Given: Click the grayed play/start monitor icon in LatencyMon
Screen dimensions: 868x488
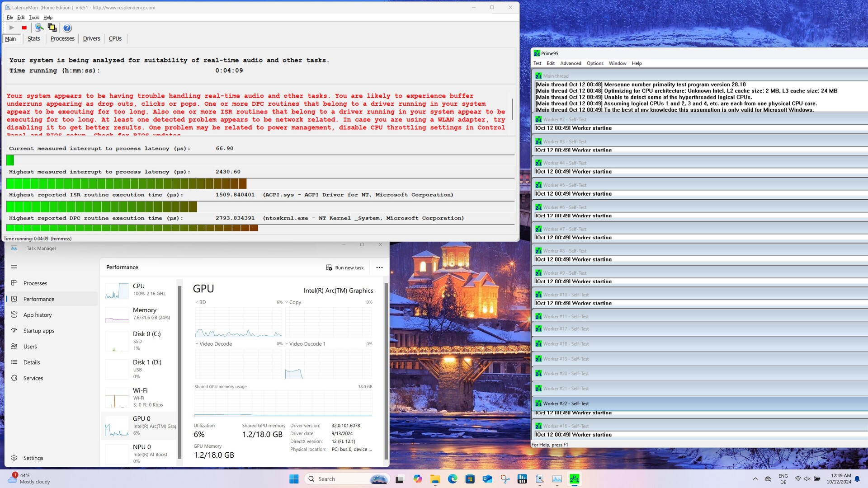Looking at the screenshot, I should [12, 28].
